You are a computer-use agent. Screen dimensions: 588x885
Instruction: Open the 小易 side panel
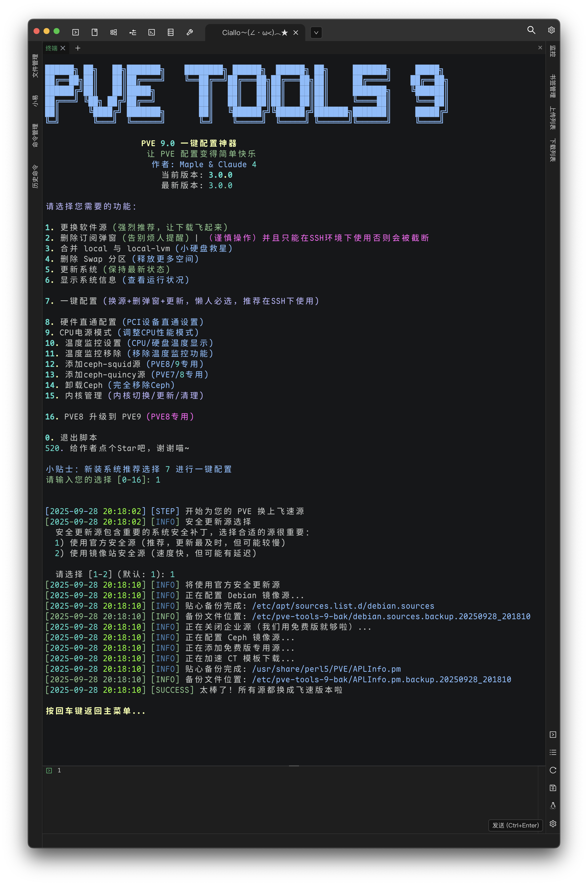pyautogui.click(x=35, y=101)
